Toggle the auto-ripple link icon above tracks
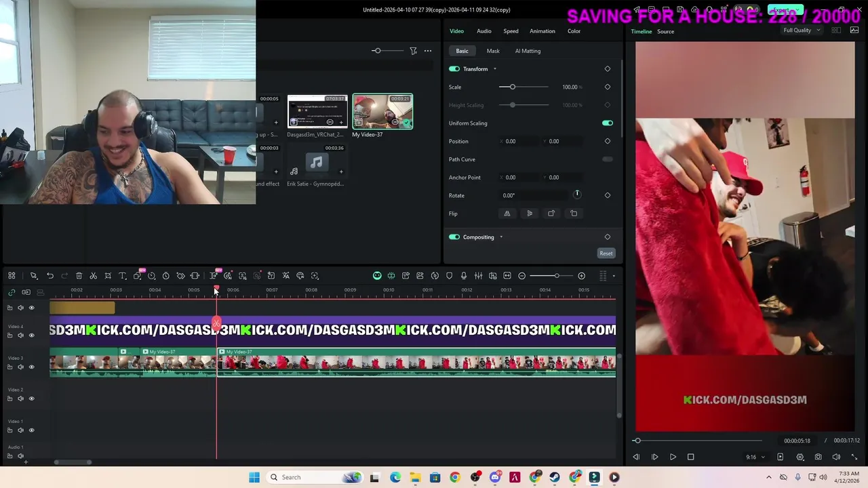Viewport: 868px width, 488px height. (x=12, y=292)
